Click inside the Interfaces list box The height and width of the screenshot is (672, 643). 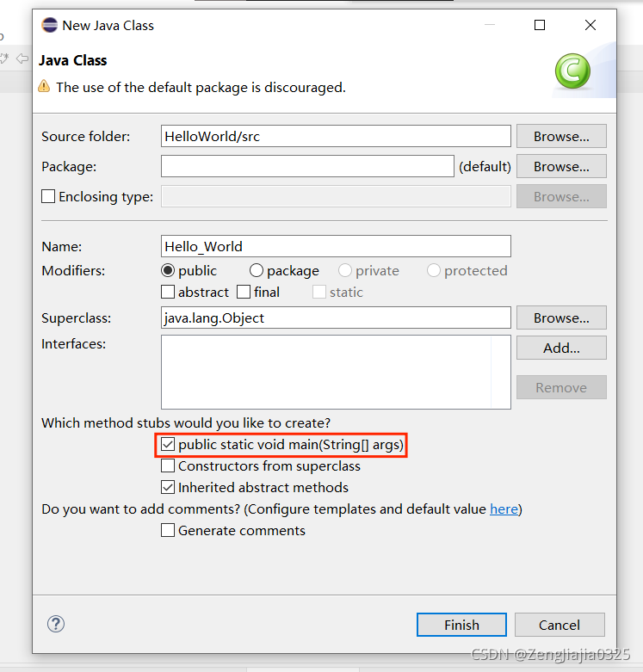336,372
